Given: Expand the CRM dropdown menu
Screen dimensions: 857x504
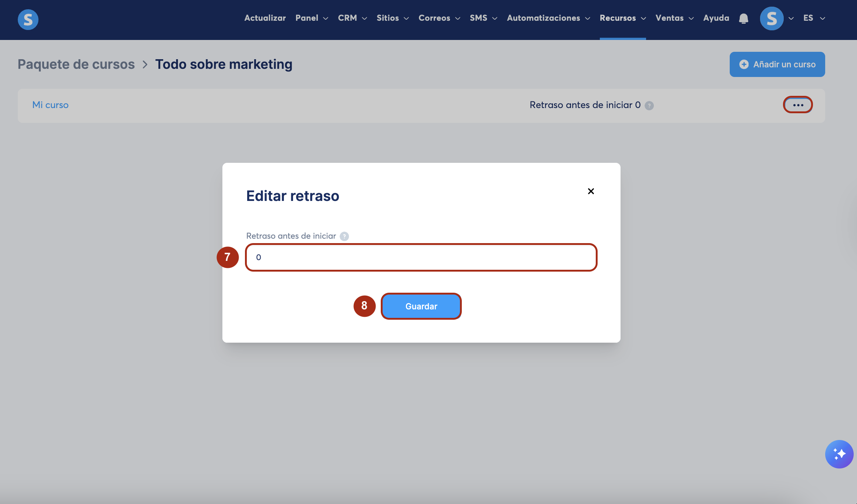Looking at the screenshot, I should click(352, 18).
